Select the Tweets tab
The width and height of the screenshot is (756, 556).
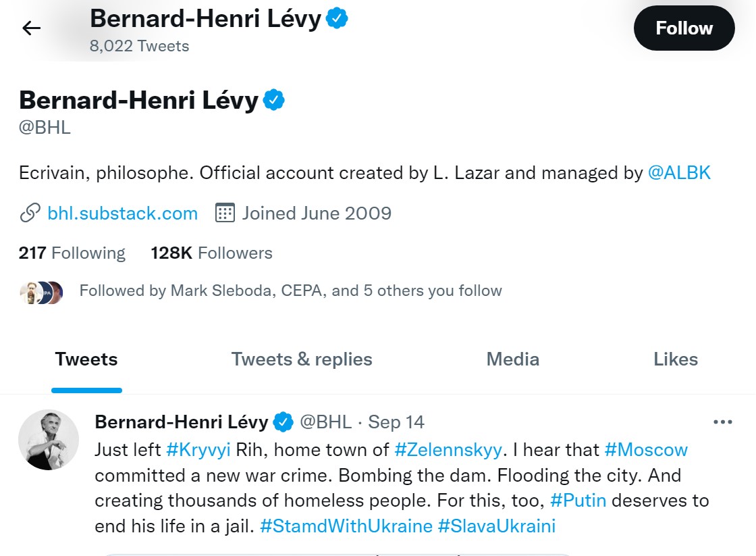[86, 359]
